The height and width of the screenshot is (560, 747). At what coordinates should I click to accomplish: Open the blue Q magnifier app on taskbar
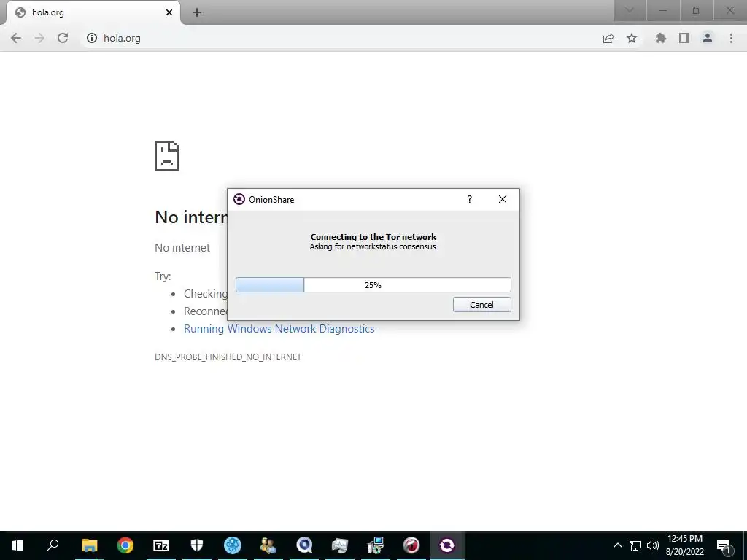pyautogui.click(x=304, y=545)
